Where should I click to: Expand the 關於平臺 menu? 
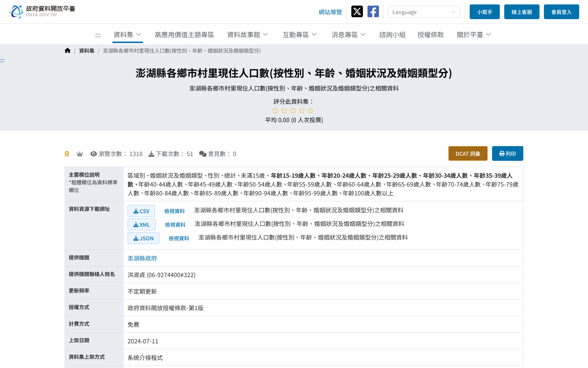474,35
